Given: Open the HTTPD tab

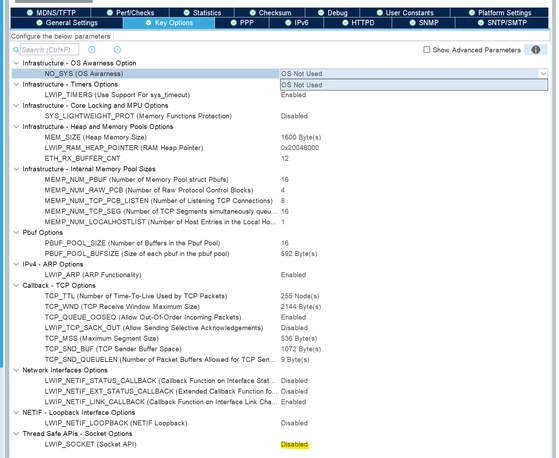Looking at the screenshot, I should (x=358, y=23).
